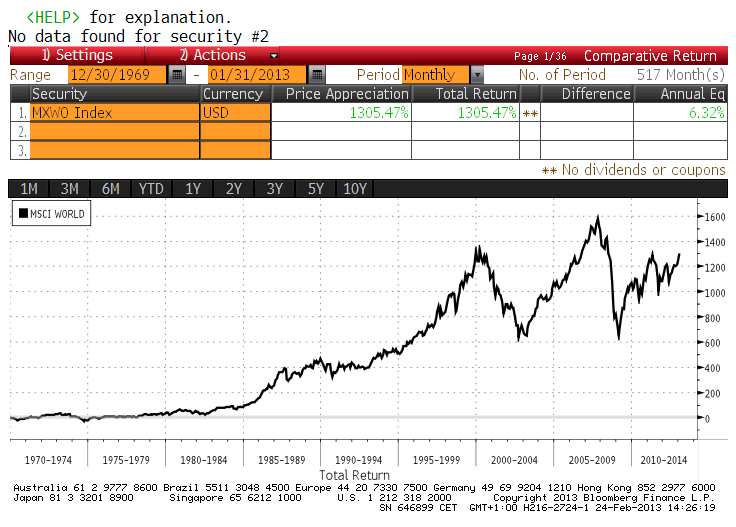Click the Security column header
Image resolution: width=736 pixels, height=527 pixels.
115,94
